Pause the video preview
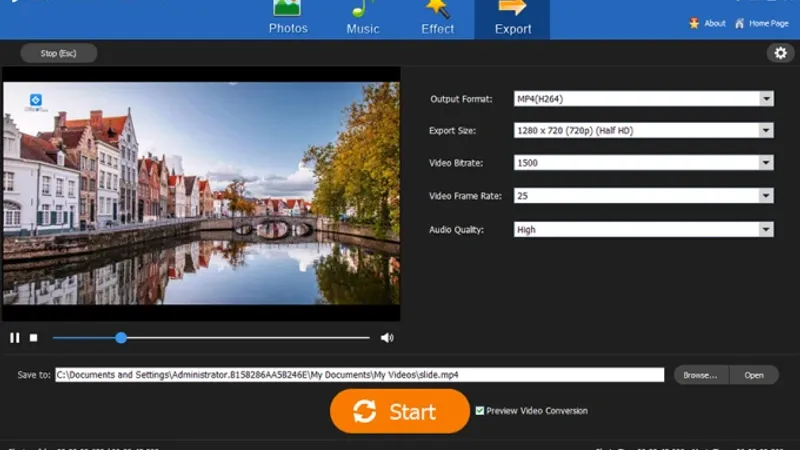Screen dimensions: 800x450 [x=15, y=338]
